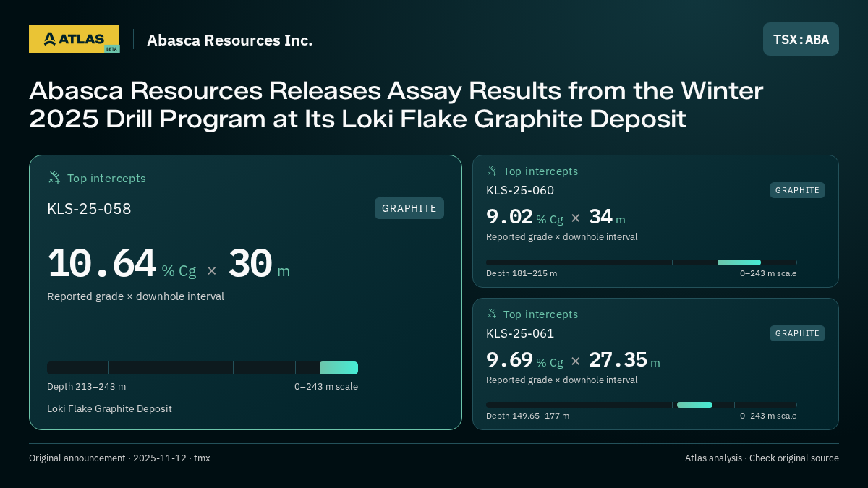868x488 pixels.
Task: Select the TSX:ABA ticker badge
Action: [x=801, y=39]
